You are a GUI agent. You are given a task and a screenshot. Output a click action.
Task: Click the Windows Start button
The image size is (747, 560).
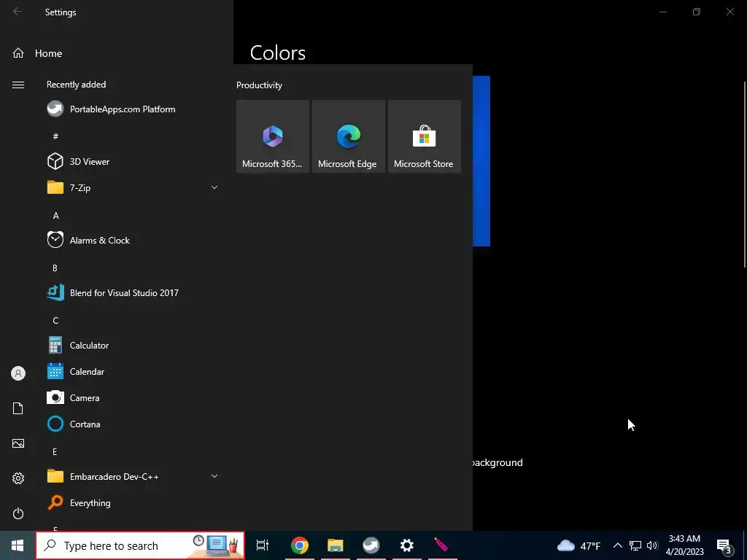click(18, 545)
